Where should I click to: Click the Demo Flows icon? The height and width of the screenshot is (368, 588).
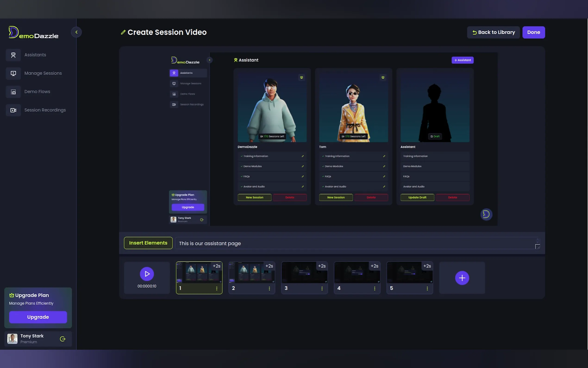pos(13,92)
